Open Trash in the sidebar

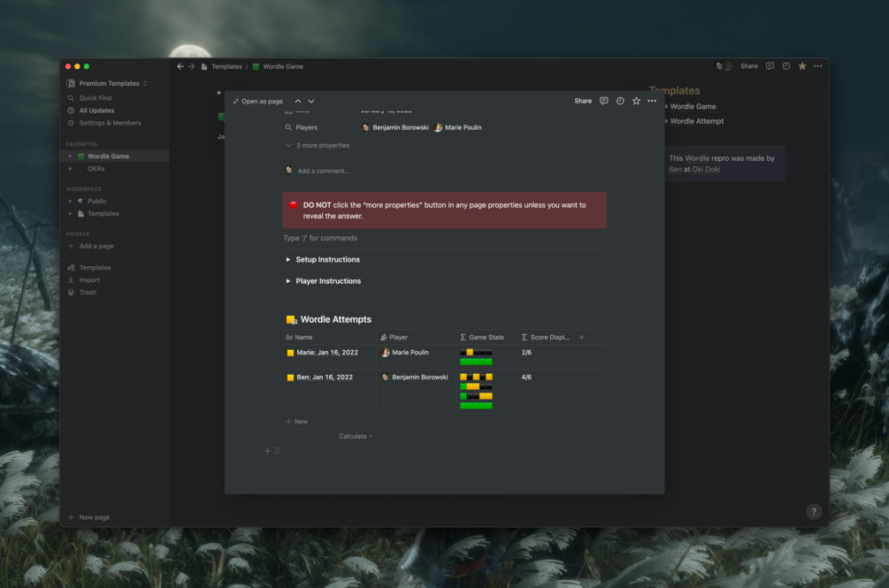point(88,293)
